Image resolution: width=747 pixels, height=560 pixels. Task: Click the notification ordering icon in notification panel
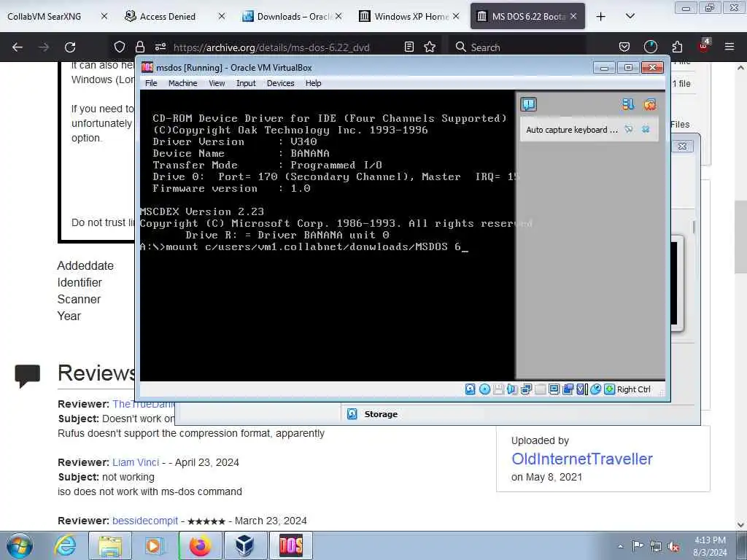(628, 104)
